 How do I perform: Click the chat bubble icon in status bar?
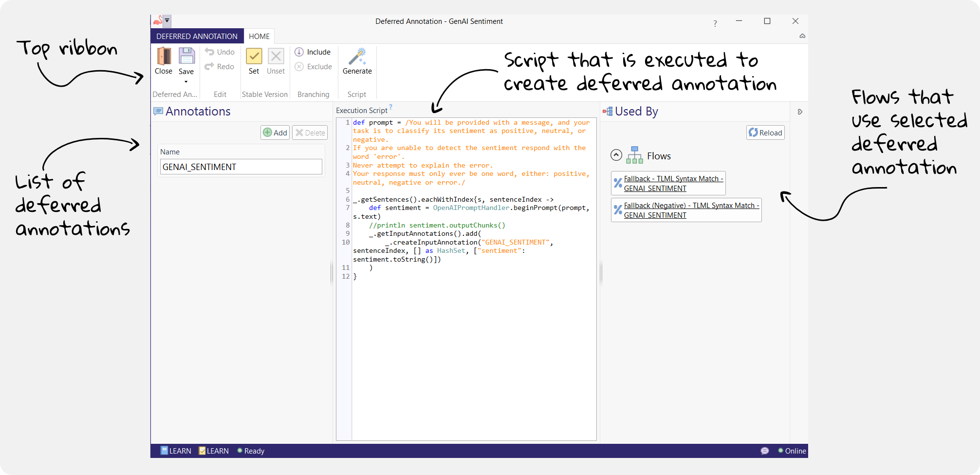coord(764,451)
